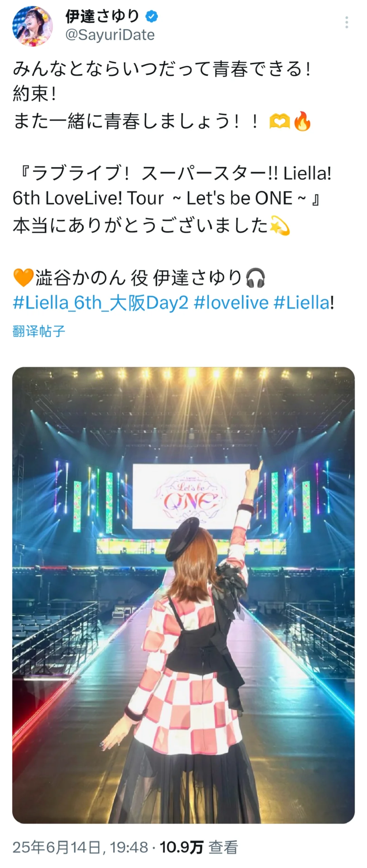Click 翻译帖子 to translate the post
The width and height of the screenshot is (367, 868).
click(x=39, y=331)
